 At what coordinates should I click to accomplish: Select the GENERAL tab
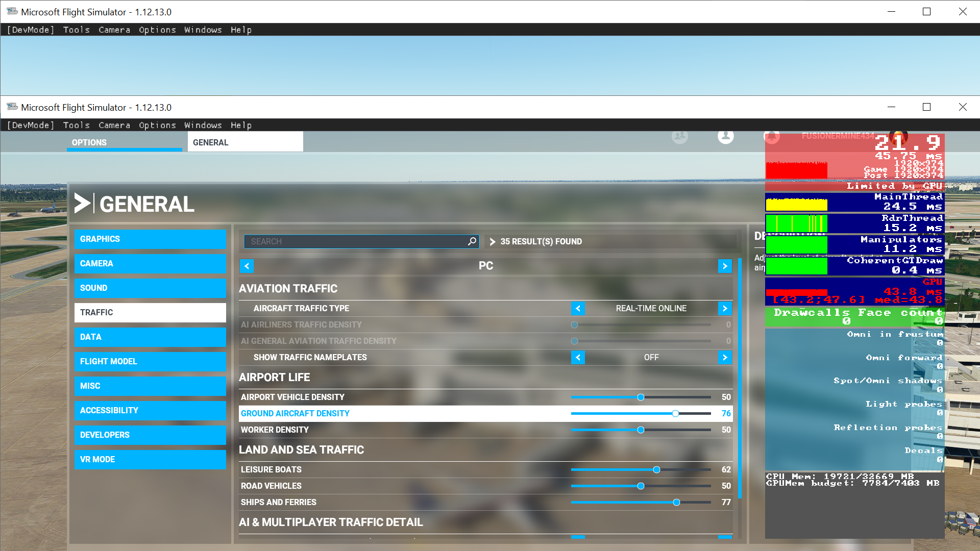(x=246, y=142)
